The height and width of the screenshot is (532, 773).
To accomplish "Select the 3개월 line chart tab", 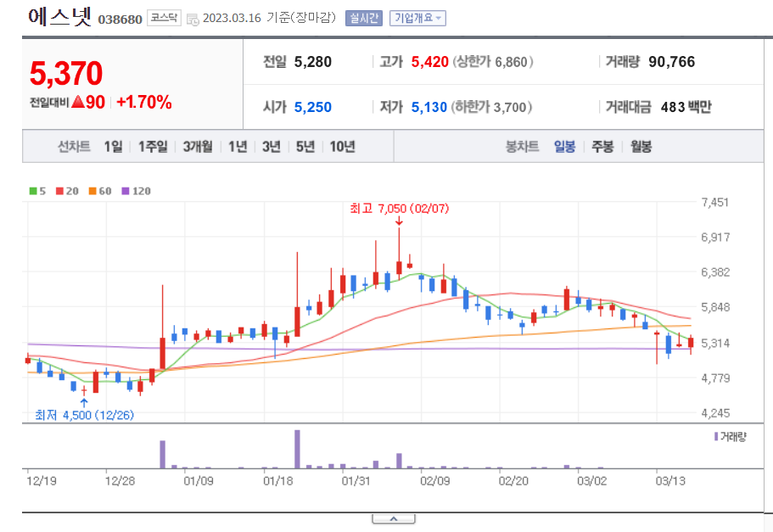I will [198, 147].
